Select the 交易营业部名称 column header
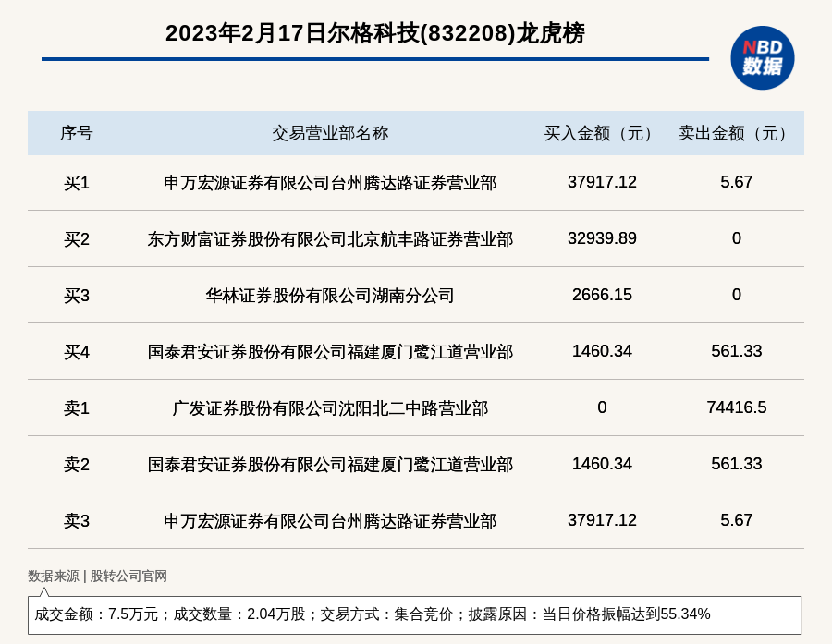832x644 pixels. (330, 133)
